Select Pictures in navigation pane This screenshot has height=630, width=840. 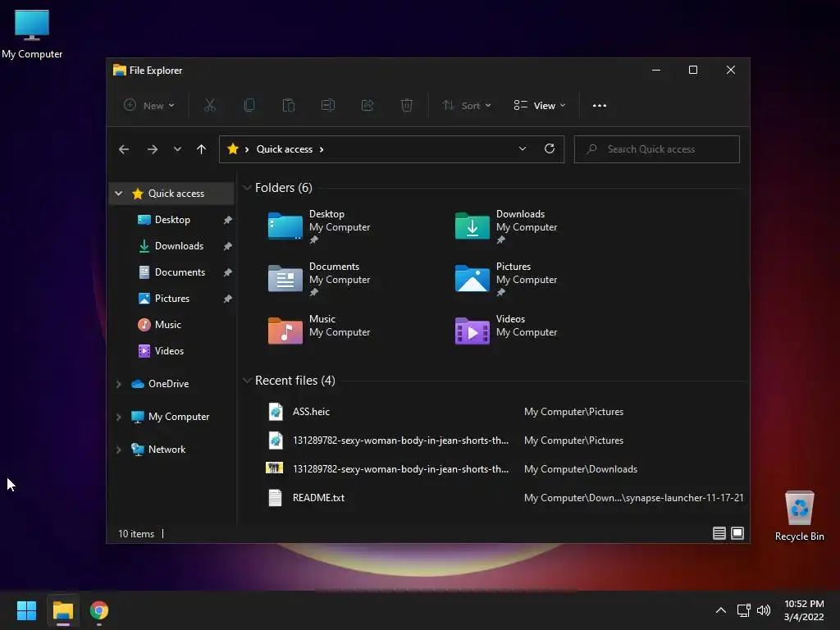(x=171, y=299)
